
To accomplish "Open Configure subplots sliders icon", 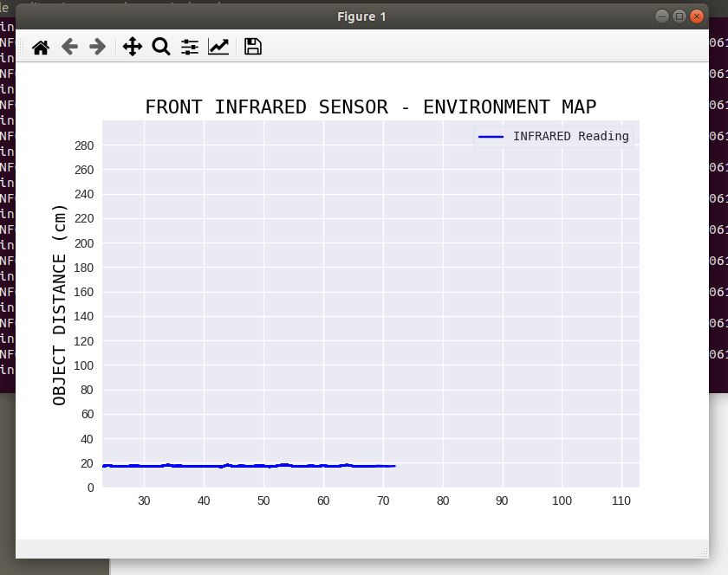I will click(190, 47).
